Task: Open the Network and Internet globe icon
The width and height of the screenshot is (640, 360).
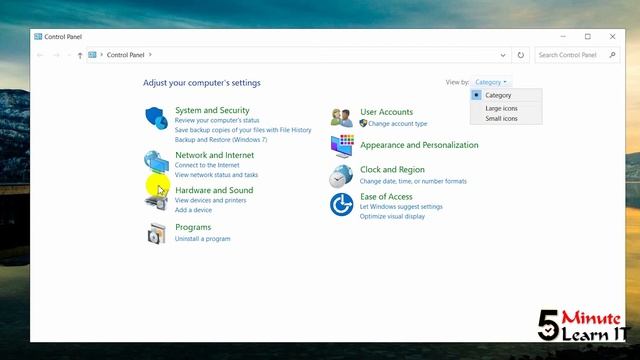Action: [156, 161]
